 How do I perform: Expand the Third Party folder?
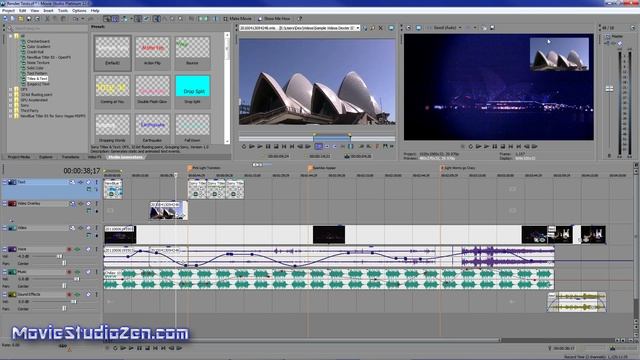coord(11,110)
